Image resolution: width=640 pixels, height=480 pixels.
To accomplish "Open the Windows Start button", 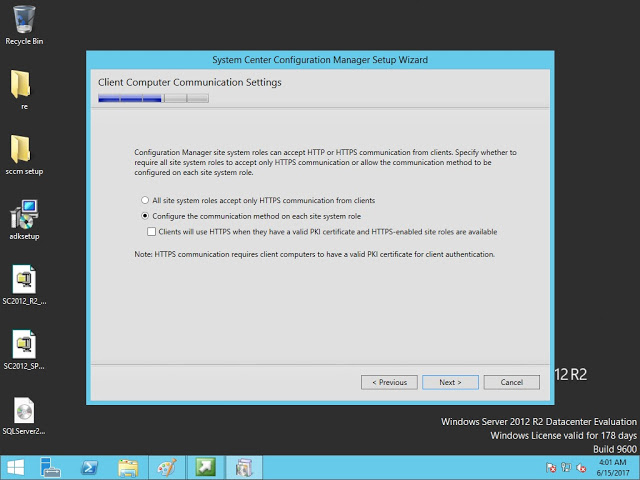I will tap(16, 467).
